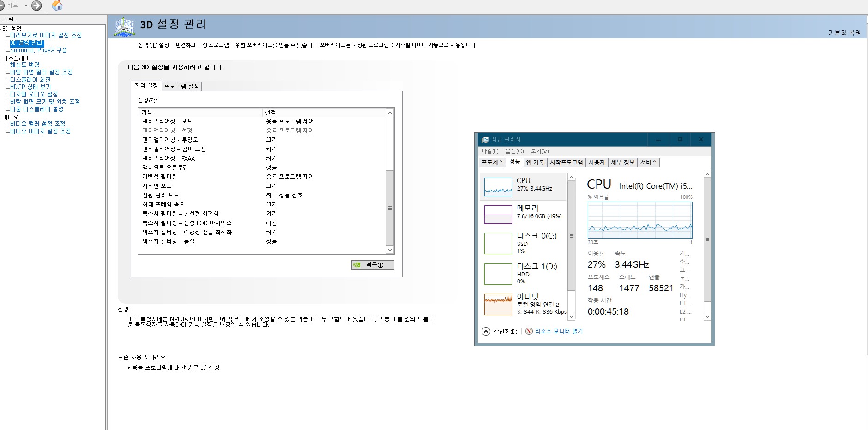The height and width of the screenshot is (430, 868).
Task: Click Task Manager CPU detail scroll up arrow
Action: coord(707,174)
